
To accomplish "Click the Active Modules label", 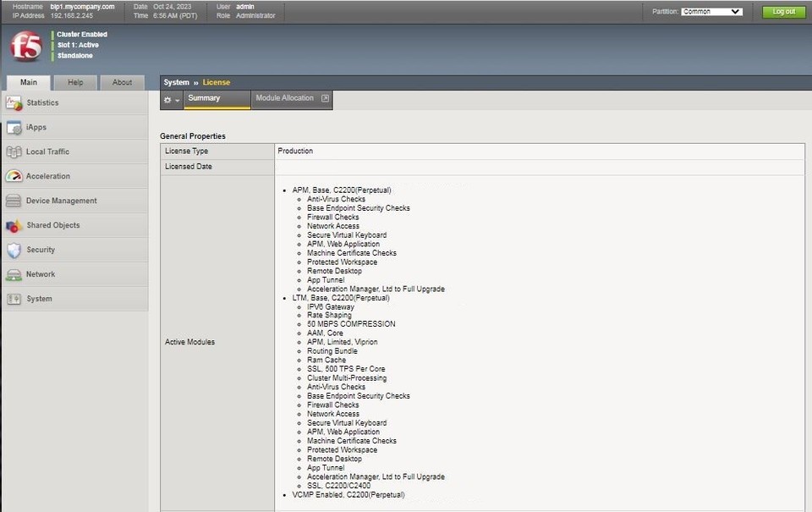I will point(189,342).
